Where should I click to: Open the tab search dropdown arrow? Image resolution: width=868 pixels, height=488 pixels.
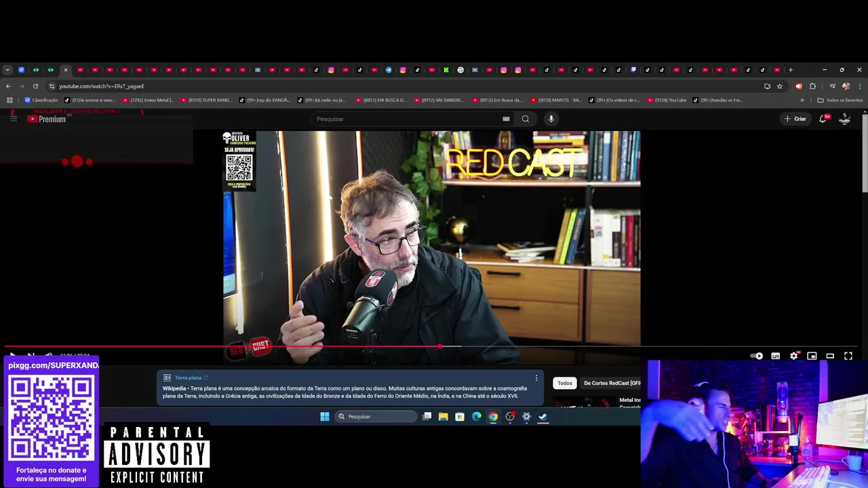pyautogui.click(x=7, y=70)
